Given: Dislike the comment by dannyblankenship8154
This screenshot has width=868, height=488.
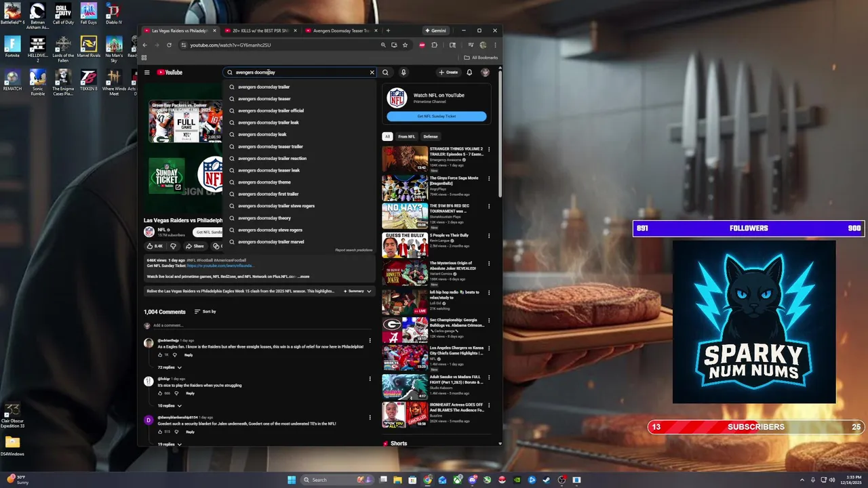Looking at the screenshot, I should (x=176, y=432).
